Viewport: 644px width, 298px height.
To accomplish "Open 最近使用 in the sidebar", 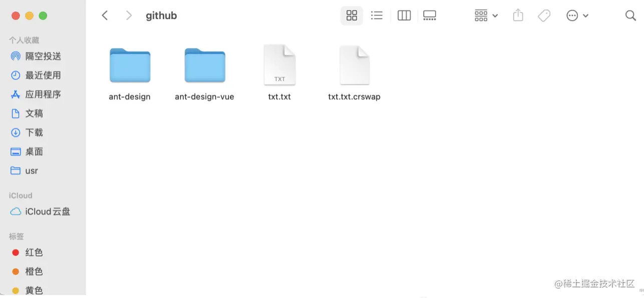I will [43, 75].
